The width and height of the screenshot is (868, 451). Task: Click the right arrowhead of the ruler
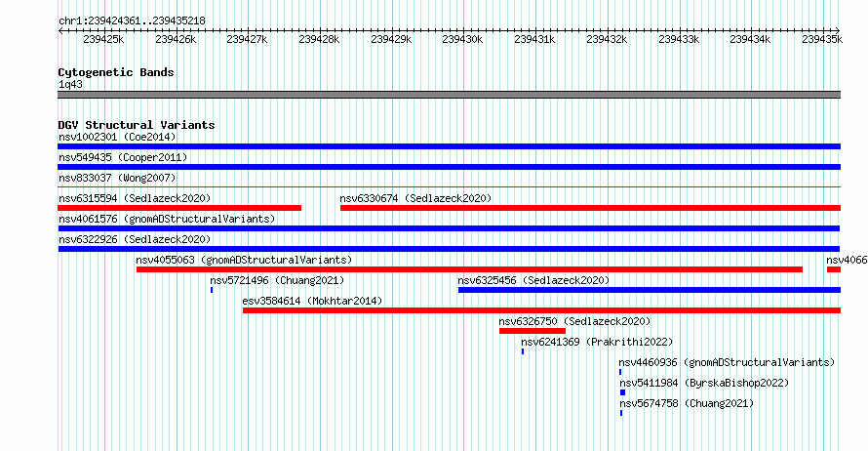click(x=838, y=30)
